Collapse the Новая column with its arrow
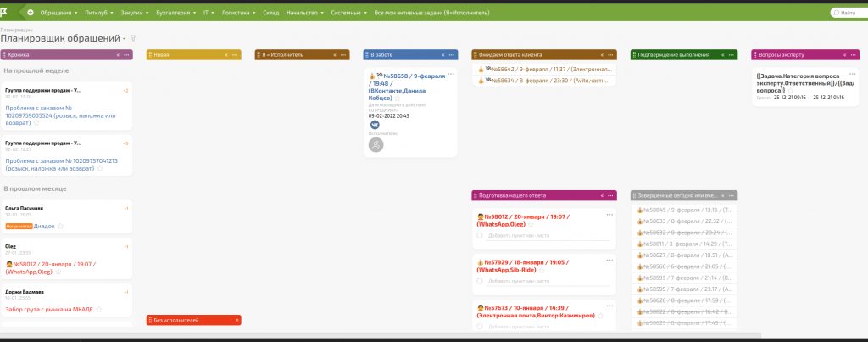This screenshot has height=342, width=868. coord(226,54)
